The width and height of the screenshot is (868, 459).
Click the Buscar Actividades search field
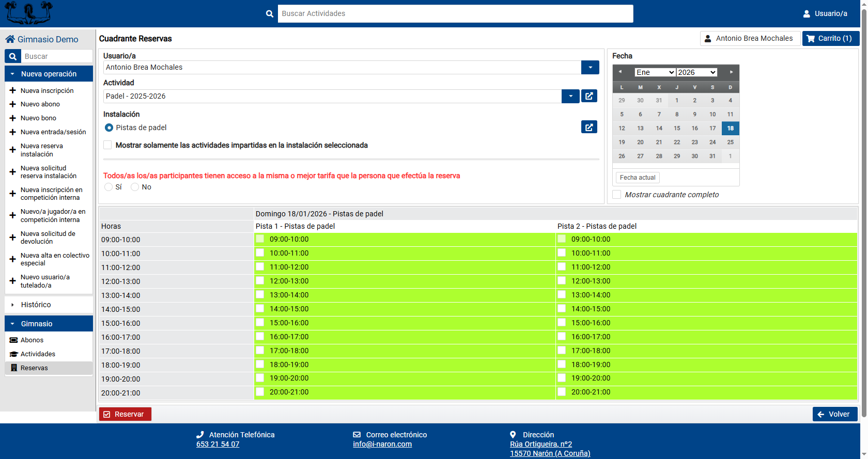[455, 14]
